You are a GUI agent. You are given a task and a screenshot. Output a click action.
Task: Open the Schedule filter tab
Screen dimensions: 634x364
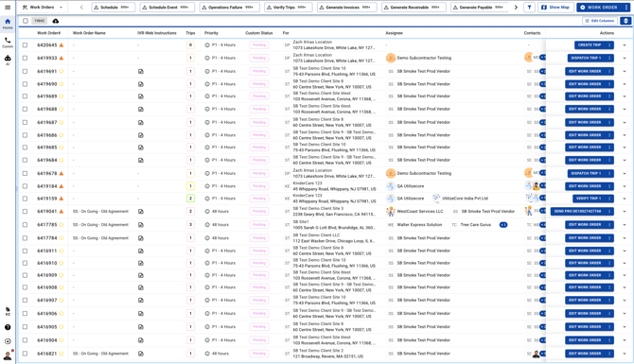[114, 8]
